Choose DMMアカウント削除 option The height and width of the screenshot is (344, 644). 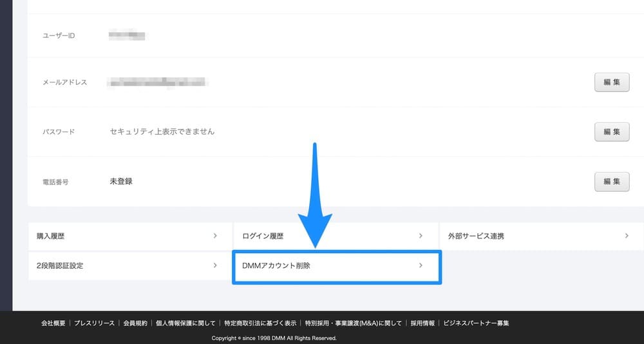pyautogui.click(x=335, y=265)
